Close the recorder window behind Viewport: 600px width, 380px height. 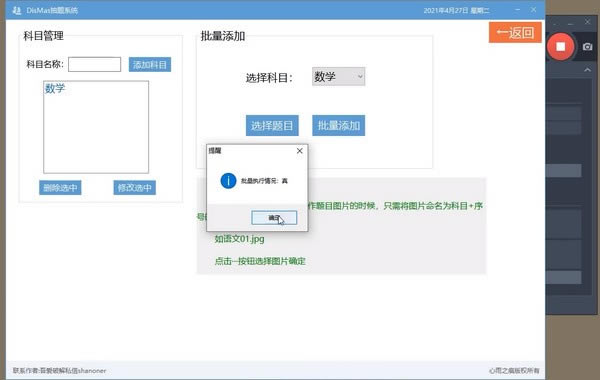coord(587,22)
